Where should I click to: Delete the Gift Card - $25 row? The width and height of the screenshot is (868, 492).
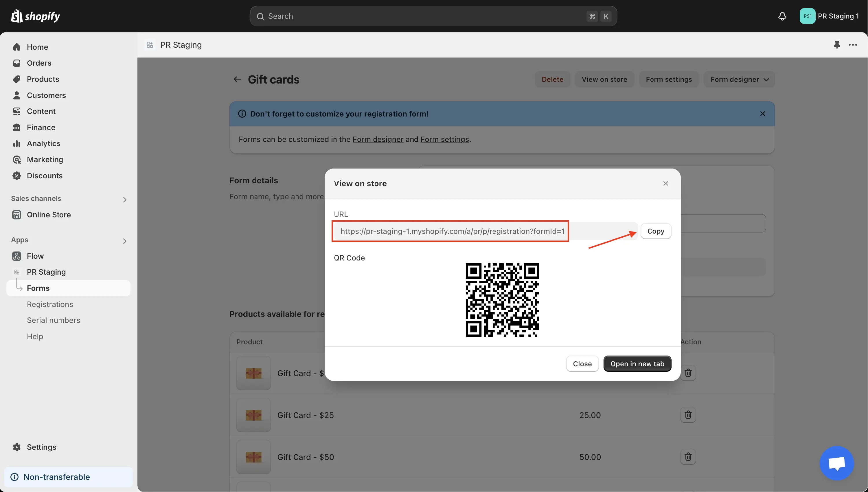pos(688,415)
